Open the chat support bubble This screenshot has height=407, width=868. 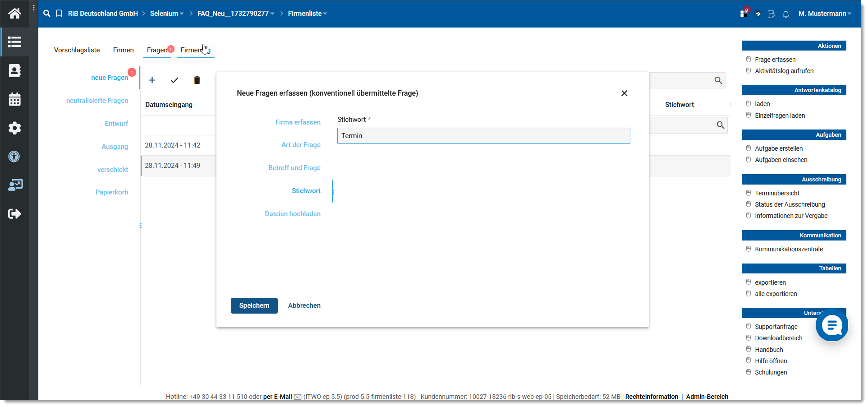[x=831, y=325]
